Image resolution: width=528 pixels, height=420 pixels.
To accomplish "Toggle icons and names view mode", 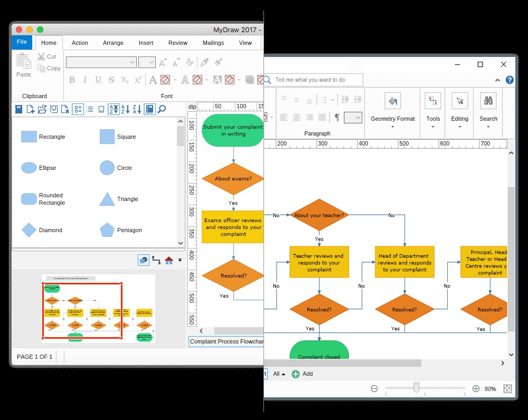I will click(78, 109).
